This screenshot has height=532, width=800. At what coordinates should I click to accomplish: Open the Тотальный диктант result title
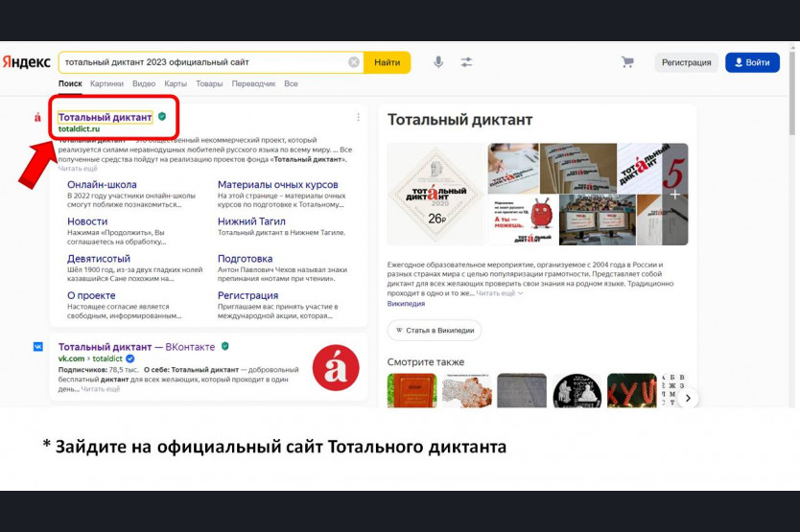(x=106, y=117)
